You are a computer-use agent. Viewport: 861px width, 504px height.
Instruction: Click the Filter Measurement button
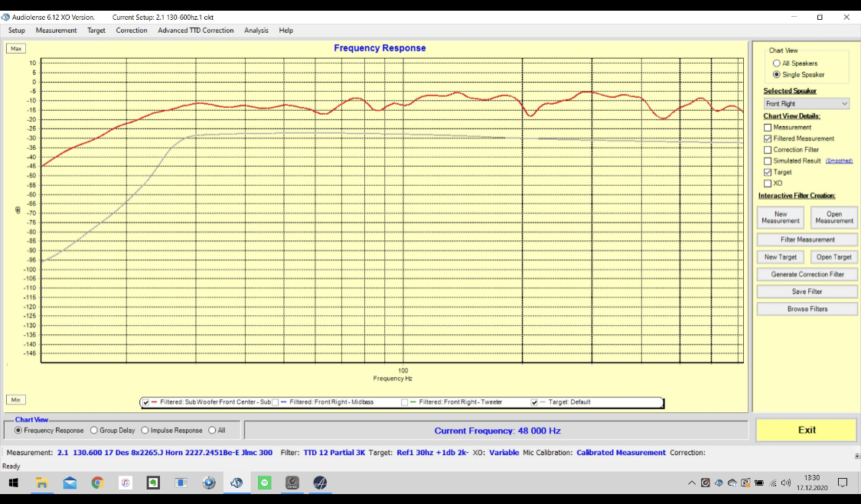(x=807, y=240)
